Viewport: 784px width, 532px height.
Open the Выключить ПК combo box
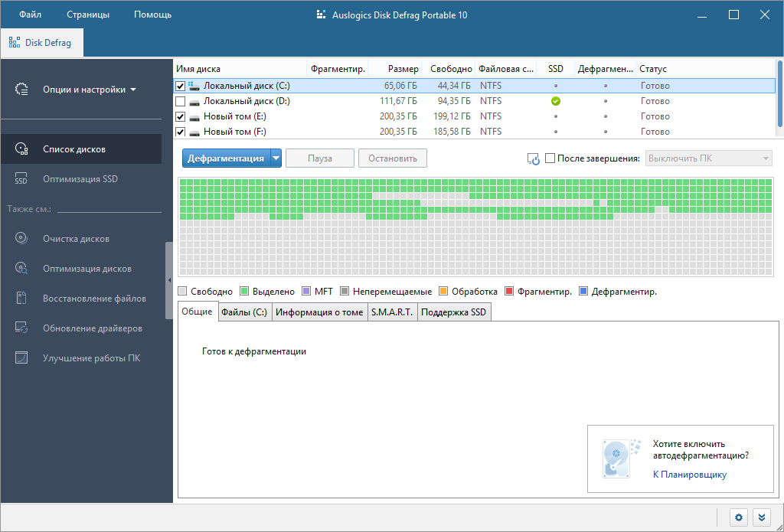tap(708, 158)
